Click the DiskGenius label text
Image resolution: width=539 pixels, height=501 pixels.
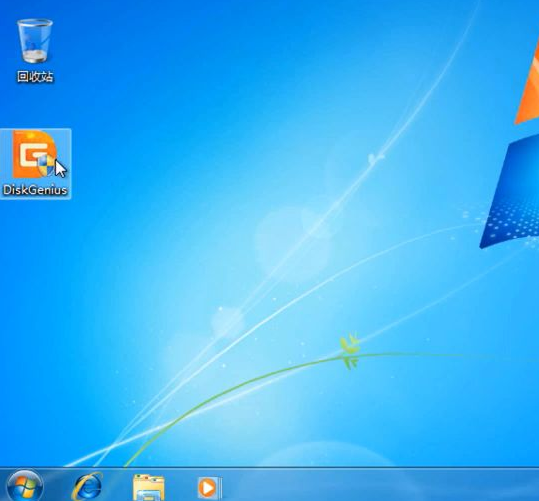point(35,190)
